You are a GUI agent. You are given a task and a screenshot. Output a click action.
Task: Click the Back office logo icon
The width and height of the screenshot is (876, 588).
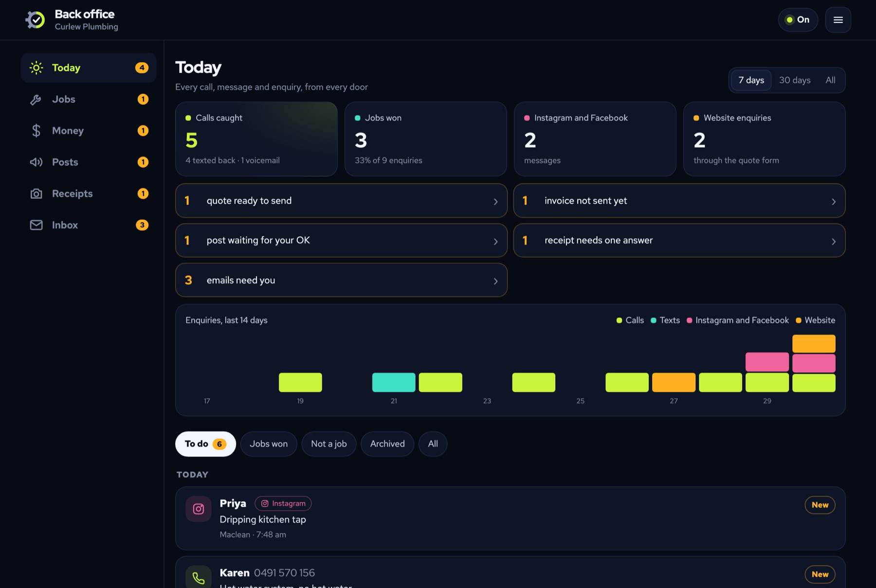35,20
